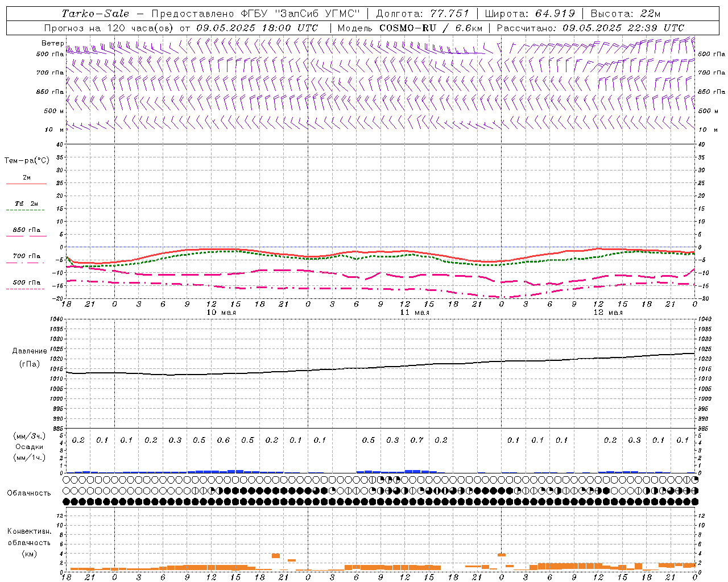
Task: Click the pink dashed swatch under 700 гПа legend
Action: [x=25, y=263]
